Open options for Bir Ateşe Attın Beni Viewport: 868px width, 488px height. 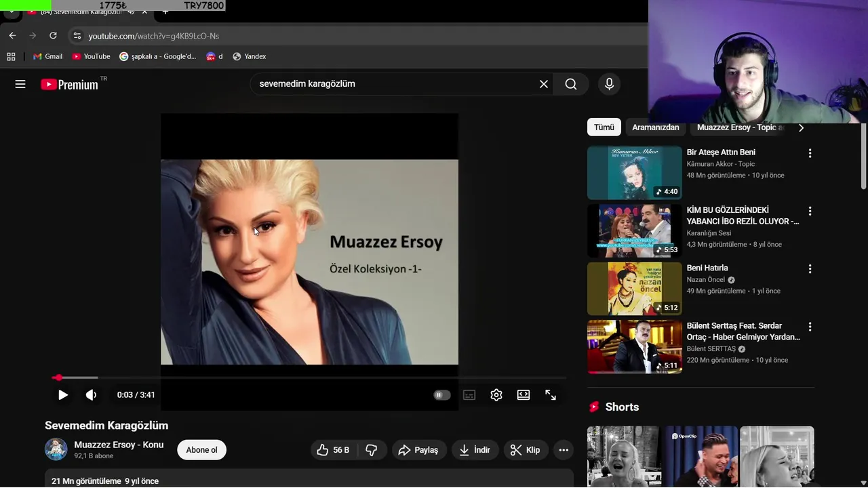pos(809,153)
